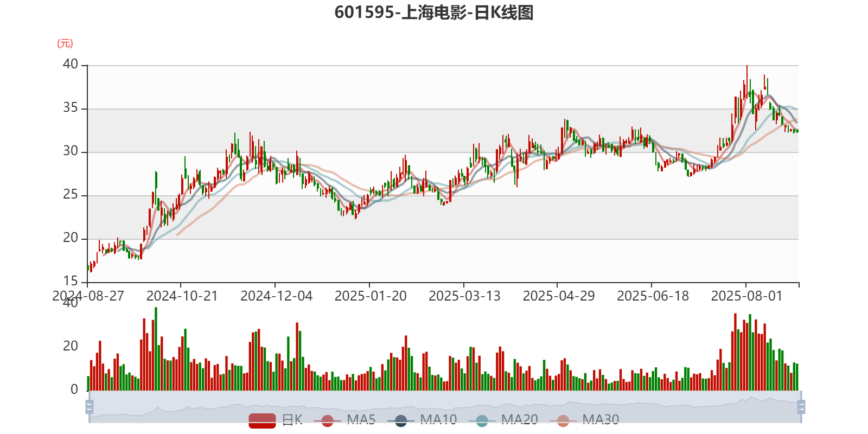The height and width of the screenshot is (434, 868).
Task: Toggle the MA10 line in legend
Action: click(423, 420)
